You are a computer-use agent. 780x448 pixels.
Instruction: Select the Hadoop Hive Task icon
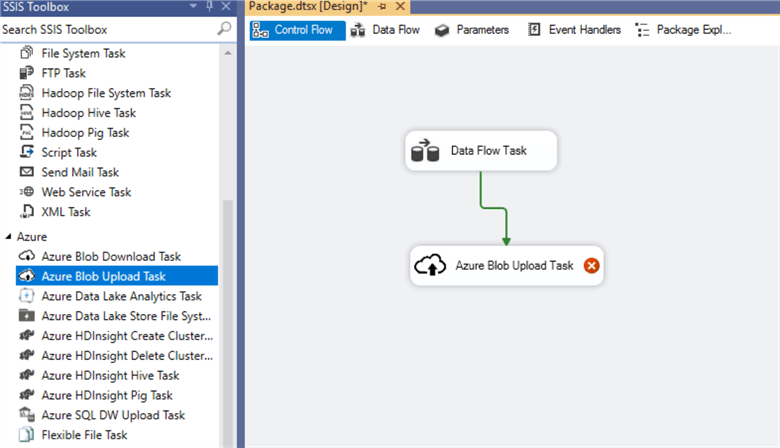pos(26,112)
